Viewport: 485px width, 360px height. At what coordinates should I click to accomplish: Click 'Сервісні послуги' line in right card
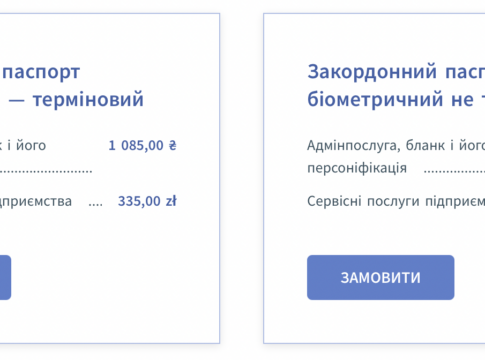pos(363,201)
